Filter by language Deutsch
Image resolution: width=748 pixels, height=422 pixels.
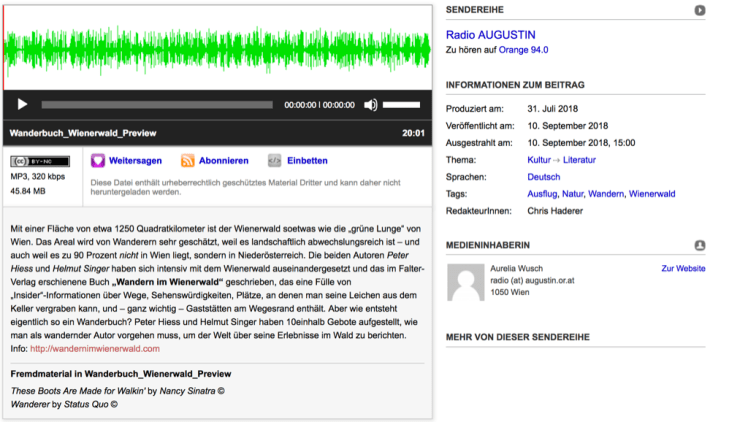coord(543,177)
